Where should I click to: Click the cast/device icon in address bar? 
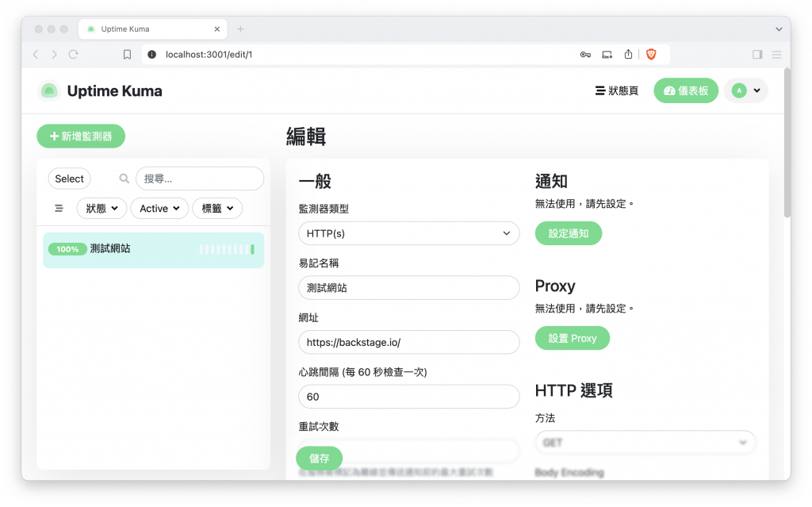[607, 55]
